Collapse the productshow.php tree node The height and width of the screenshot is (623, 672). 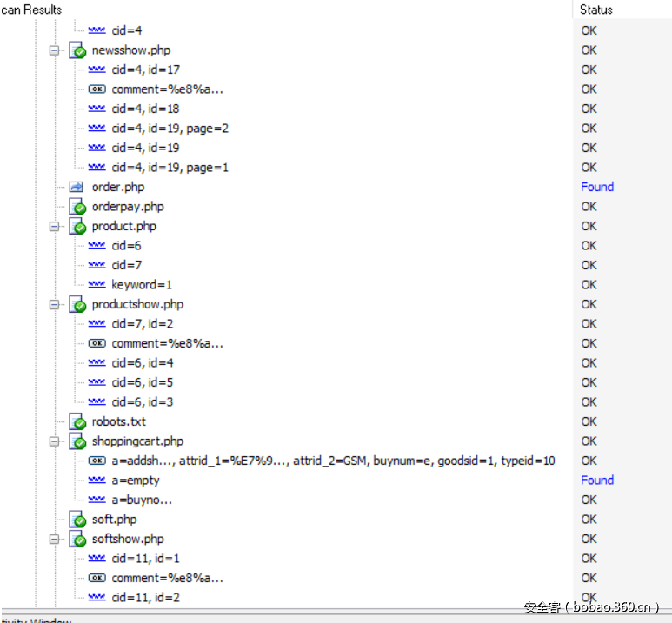[55, 305]
